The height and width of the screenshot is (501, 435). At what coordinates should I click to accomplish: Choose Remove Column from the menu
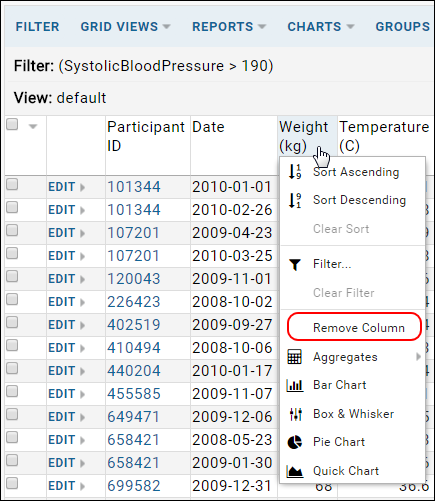click(x=354, y=327)
